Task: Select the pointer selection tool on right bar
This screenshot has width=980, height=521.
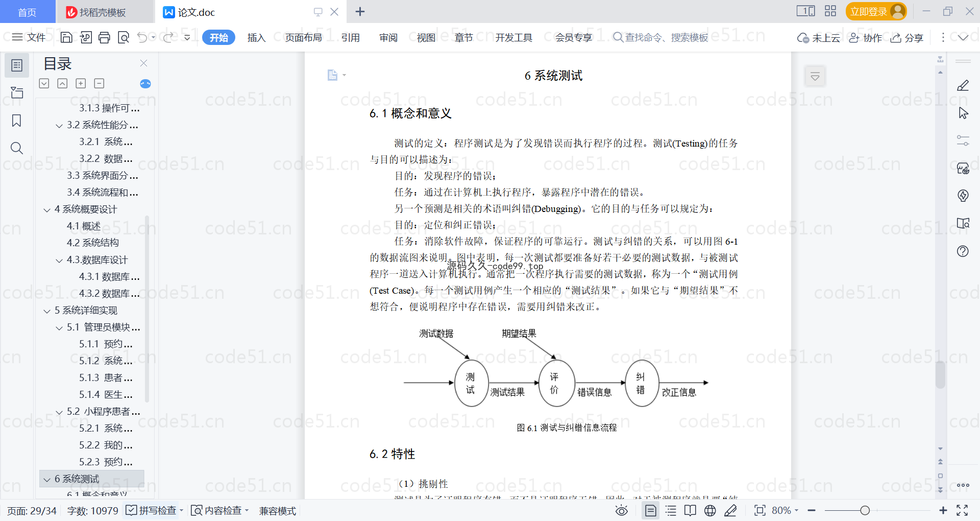Action: [963, 113]
